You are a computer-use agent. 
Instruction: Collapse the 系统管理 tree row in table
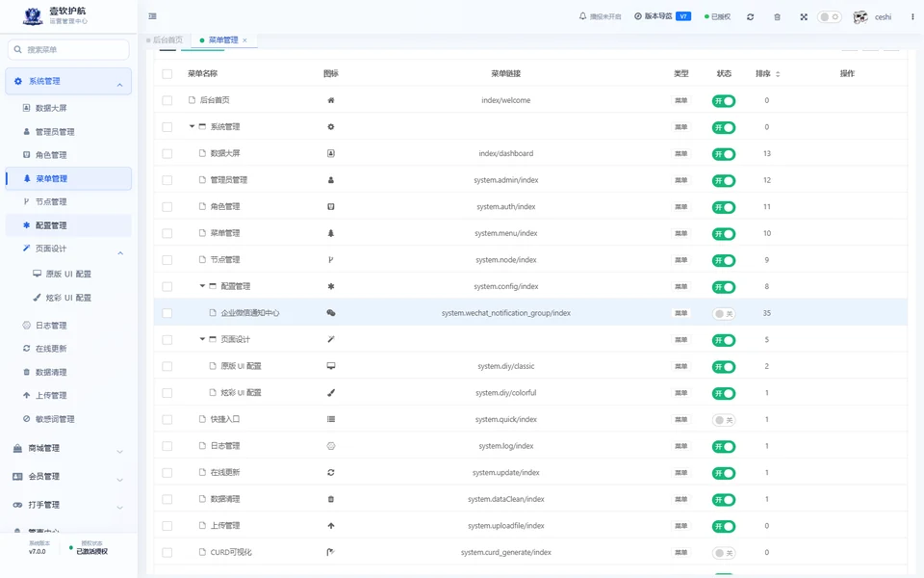coord(192,126)
